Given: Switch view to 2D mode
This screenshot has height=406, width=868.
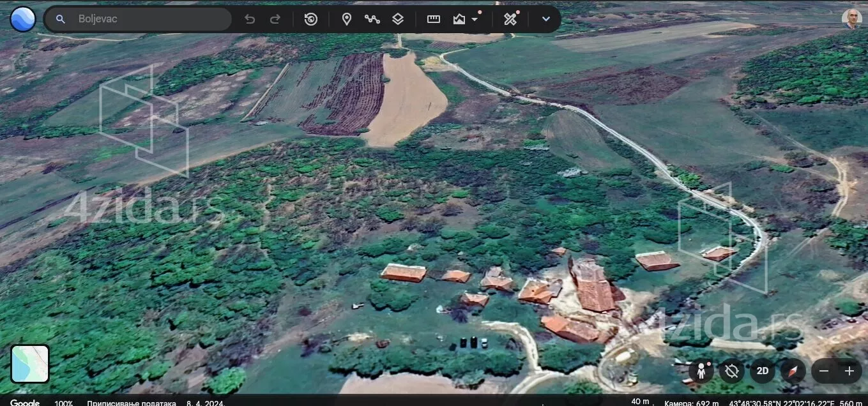Looking at the screenshot, I should (x=762, y=371).
